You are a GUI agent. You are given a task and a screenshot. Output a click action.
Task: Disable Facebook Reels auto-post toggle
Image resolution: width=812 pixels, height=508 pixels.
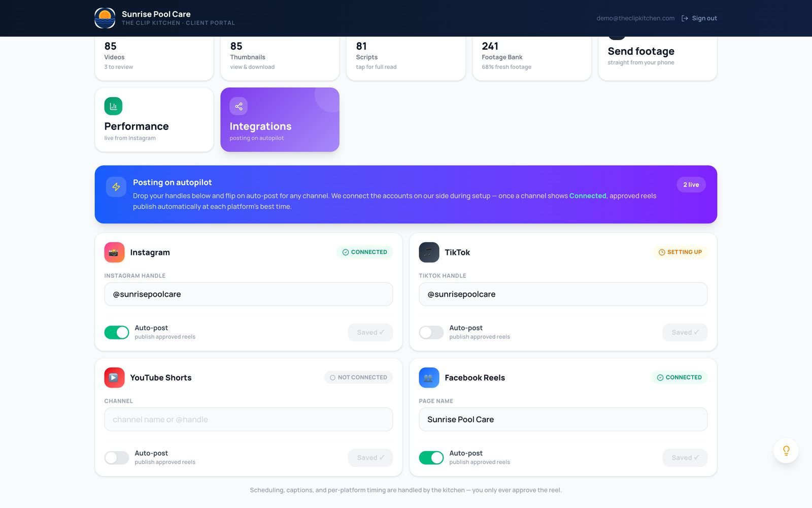tap(431, 458)
